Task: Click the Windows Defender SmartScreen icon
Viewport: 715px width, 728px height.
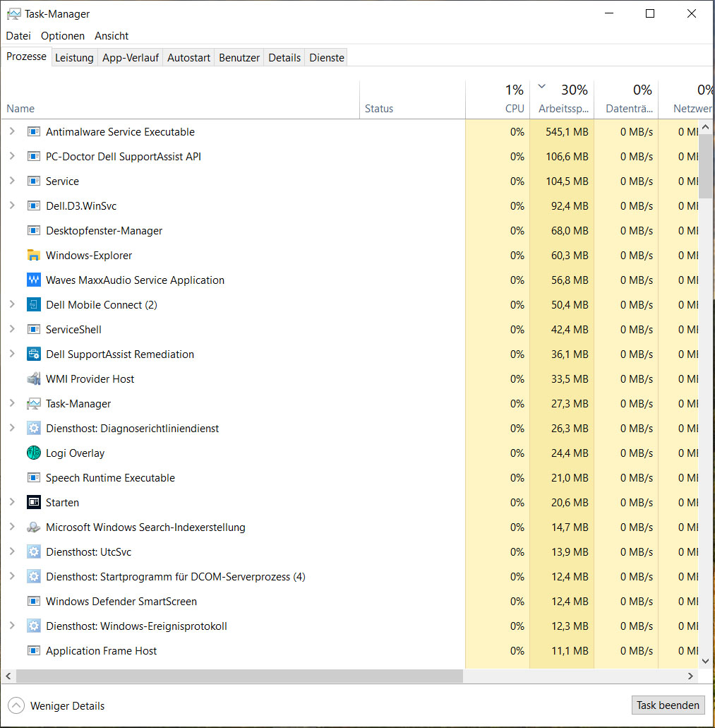Action: pyautogui.click(x=33, y=601)
